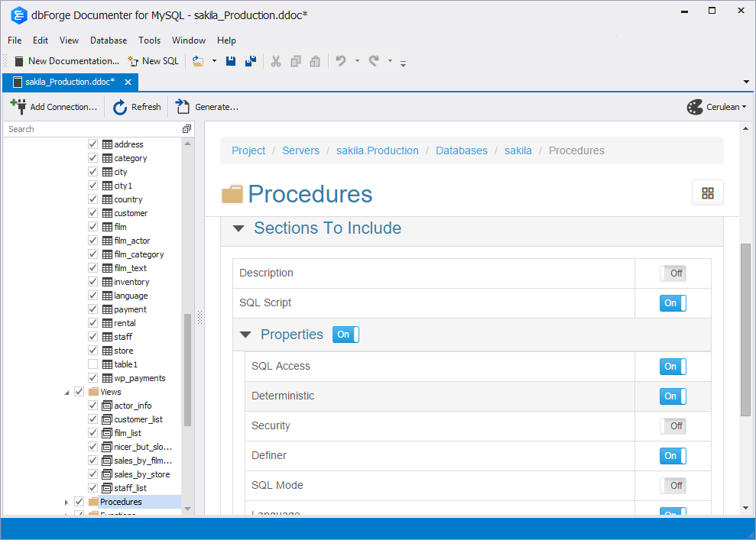Turn off the Definer toggle
The width and height of the screenshot is (756, 540).
tap(673, 456)
